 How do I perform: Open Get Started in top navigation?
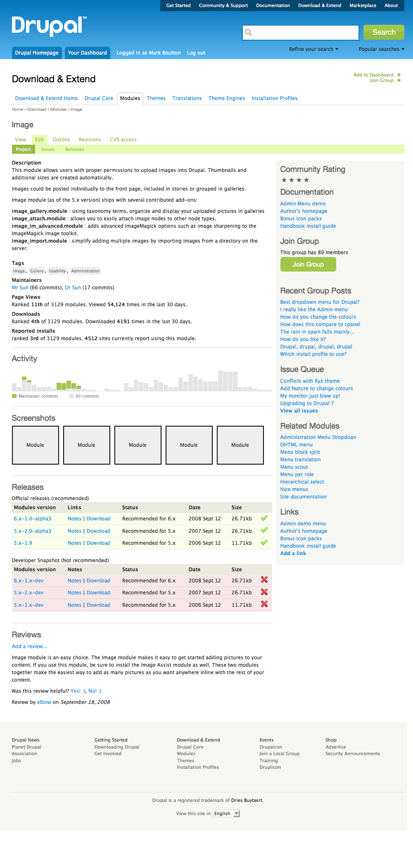pyautogui.click(x=178, y=5)
